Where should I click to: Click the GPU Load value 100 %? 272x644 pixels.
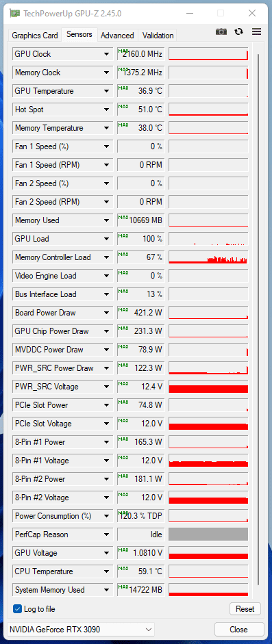click(141, 239)
